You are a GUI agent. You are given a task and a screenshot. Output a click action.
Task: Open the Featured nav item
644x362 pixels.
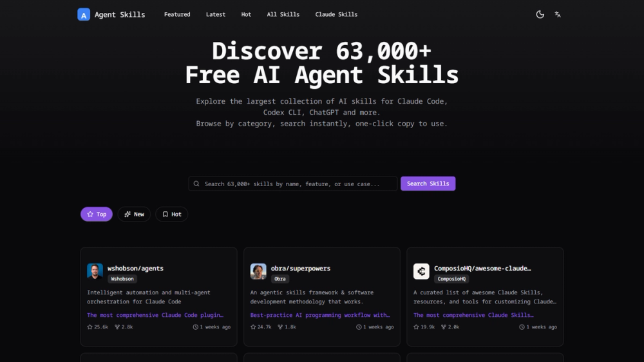coord(177,14)
